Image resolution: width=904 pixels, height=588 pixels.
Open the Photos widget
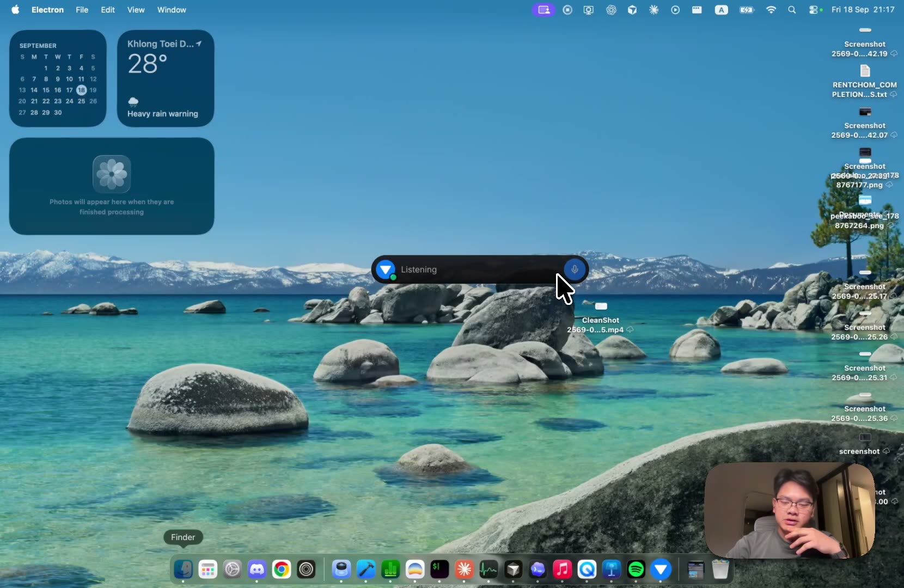112,186
